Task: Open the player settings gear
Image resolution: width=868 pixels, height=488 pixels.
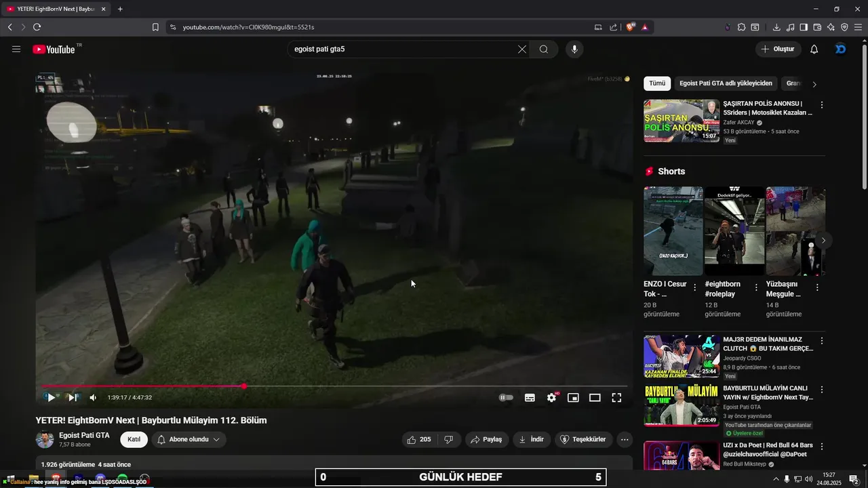Action: (x=551, y=398)
